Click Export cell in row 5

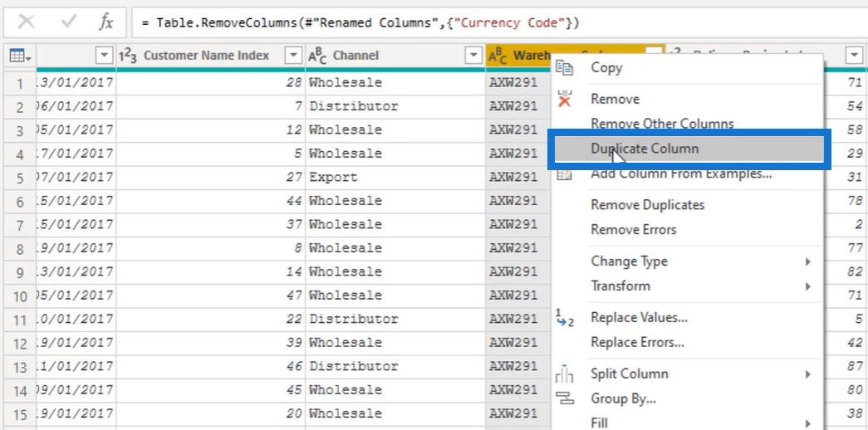click(395, 178)
